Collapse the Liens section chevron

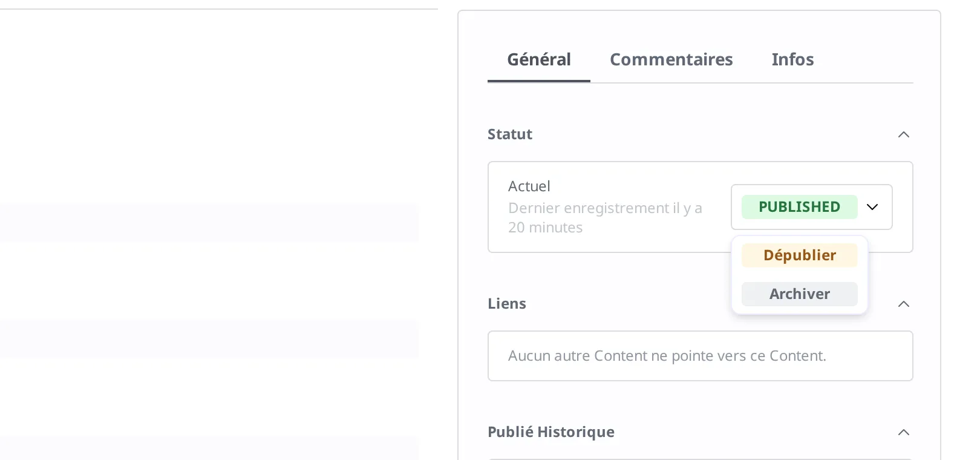click(904, 304)
